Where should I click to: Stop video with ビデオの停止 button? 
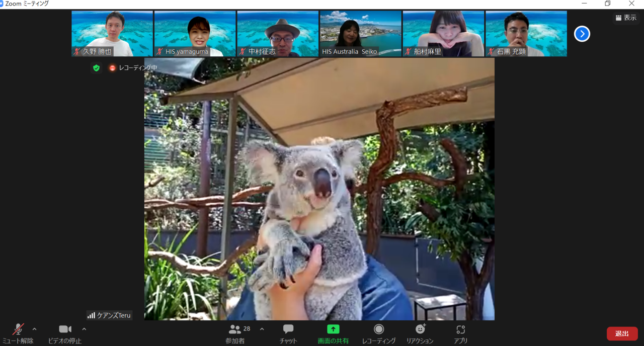pos(65,333)
